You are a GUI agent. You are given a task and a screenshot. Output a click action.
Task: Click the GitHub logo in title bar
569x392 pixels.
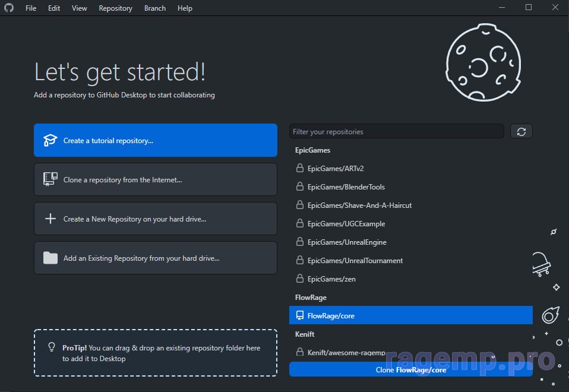click(x=9, y=8)
